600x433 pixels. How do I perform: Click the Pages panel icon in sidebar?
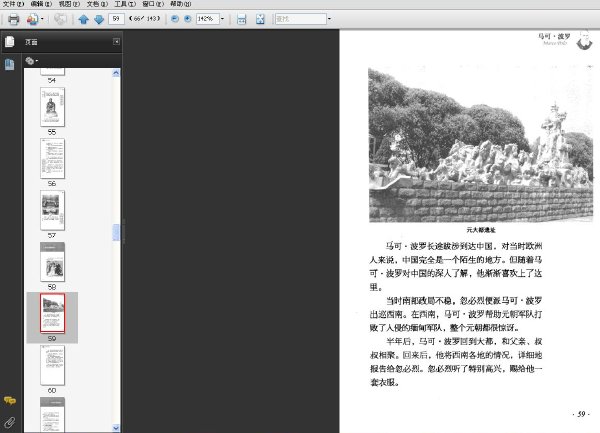coord(10,41)
